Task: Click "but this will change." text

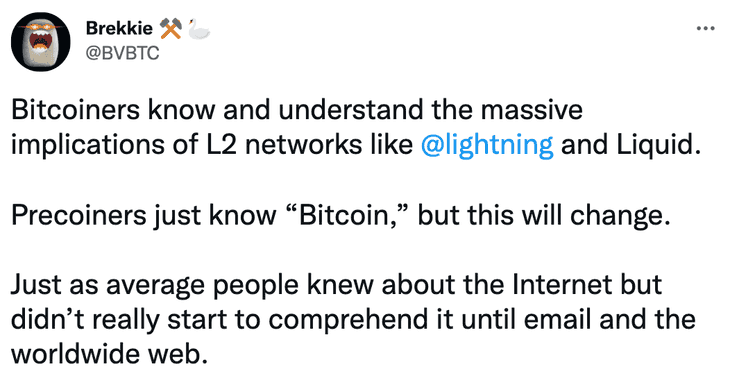Action: pos(544,215)
